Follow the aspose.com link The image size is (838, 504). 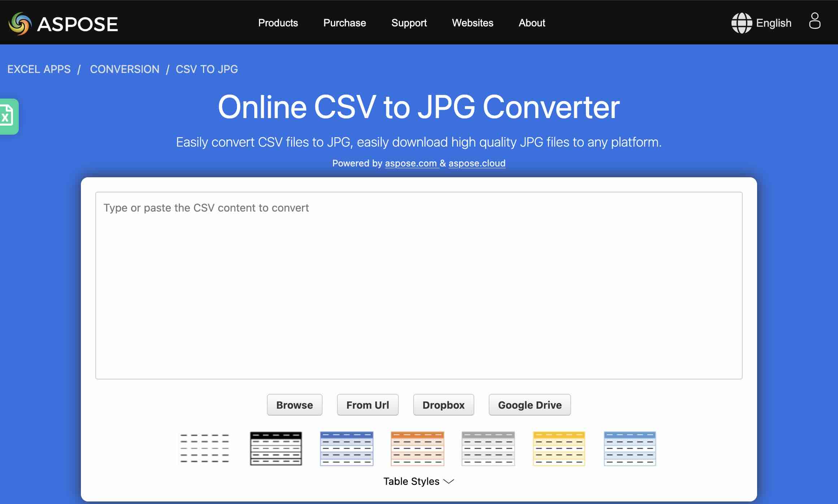(x=411, y=163)
